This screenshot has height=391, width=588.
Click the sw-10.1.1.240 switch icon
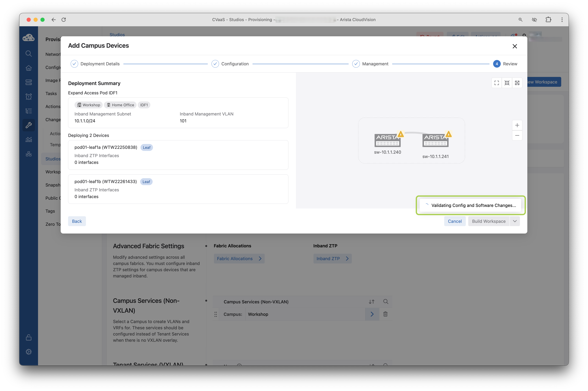click(x=387, y=140)
